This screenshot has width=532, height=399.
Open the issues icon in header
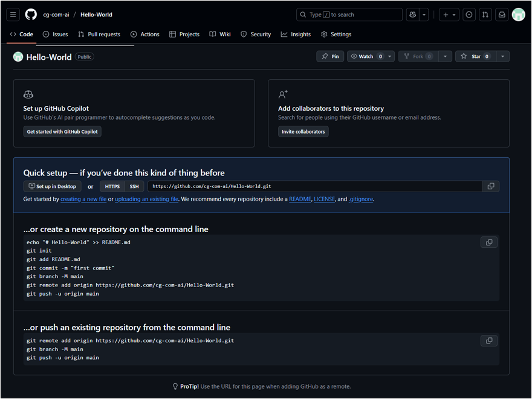pyautogui.click(x=469, y=15)
